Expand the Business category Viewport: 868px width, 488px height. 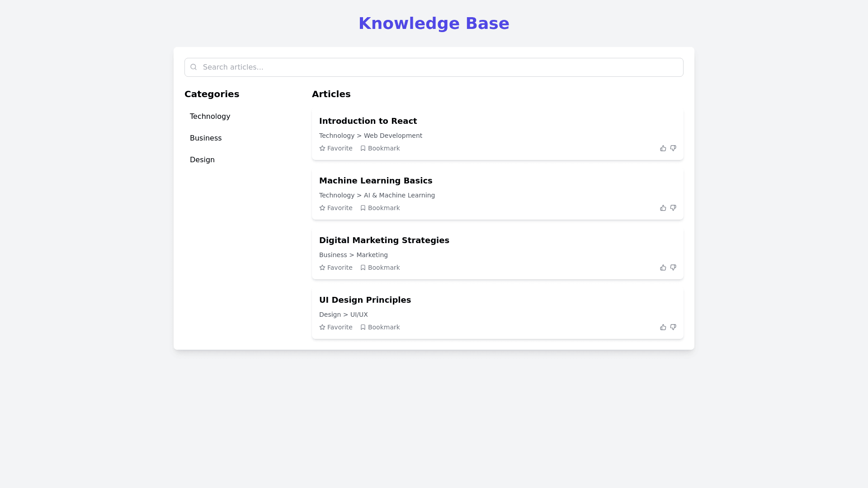coord(206,138)
